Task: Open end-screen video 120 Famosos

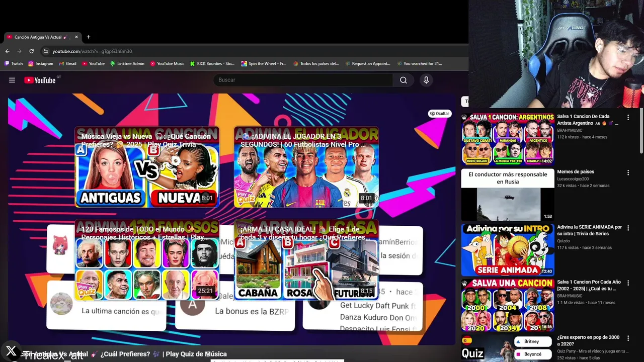Action: point(147,260)
